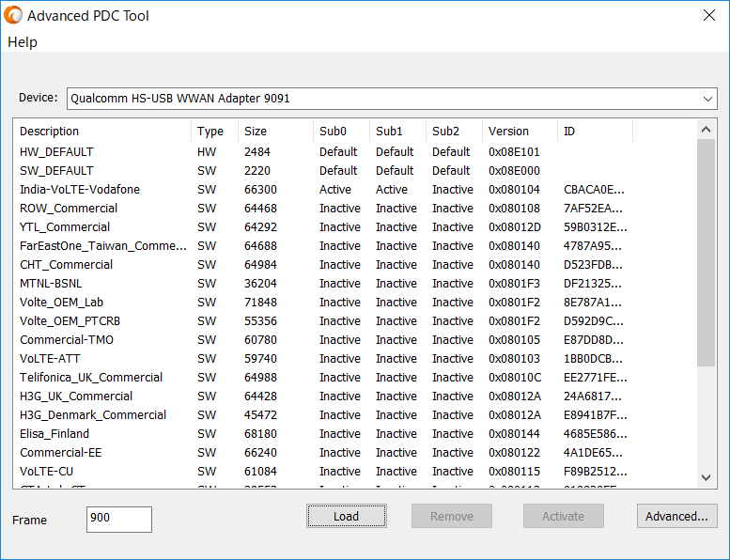Click the scrollbar up arrow

(707, 129)
